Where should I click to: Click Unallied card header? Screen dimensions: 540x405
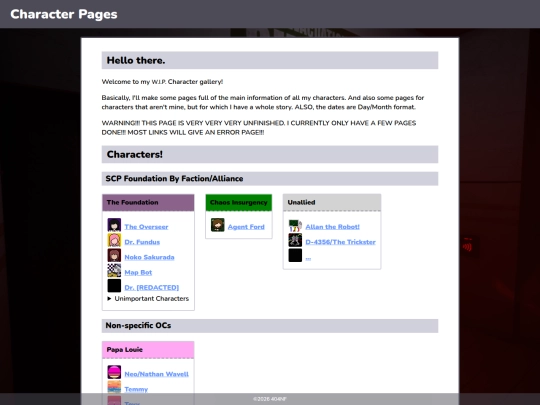tap(332, 202)
